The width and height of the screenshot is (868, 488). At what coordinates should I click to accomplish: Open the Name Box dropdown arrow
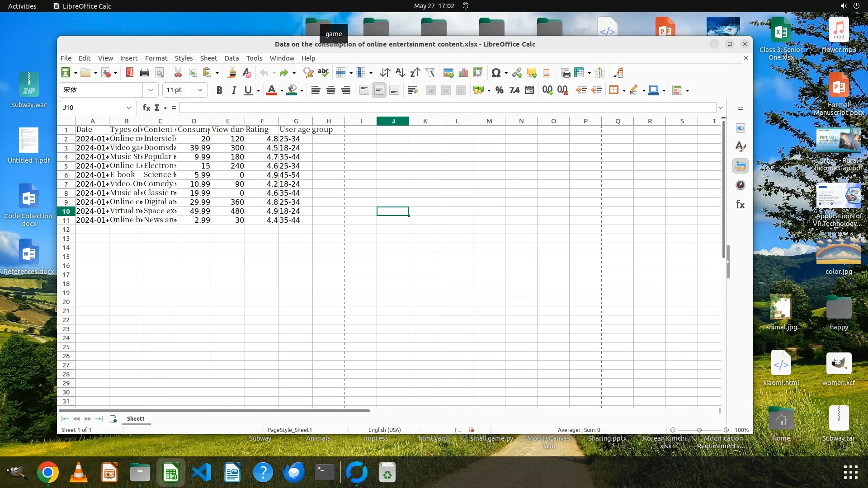pos(129,108)
